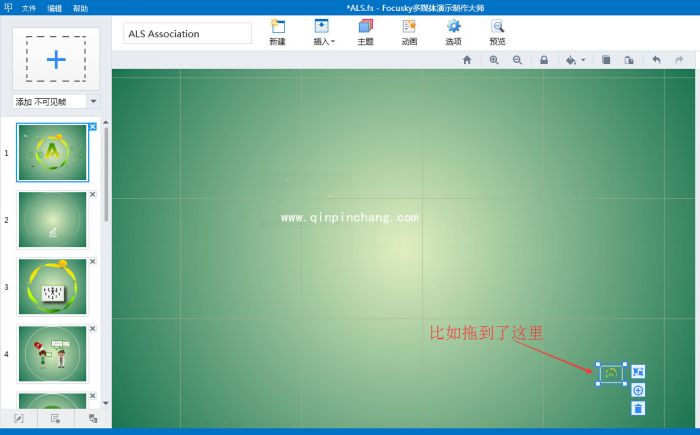Viewport: 700px width, 435px height.
Task: Select frame 4 thumbnail
Action: pos(52,354)
